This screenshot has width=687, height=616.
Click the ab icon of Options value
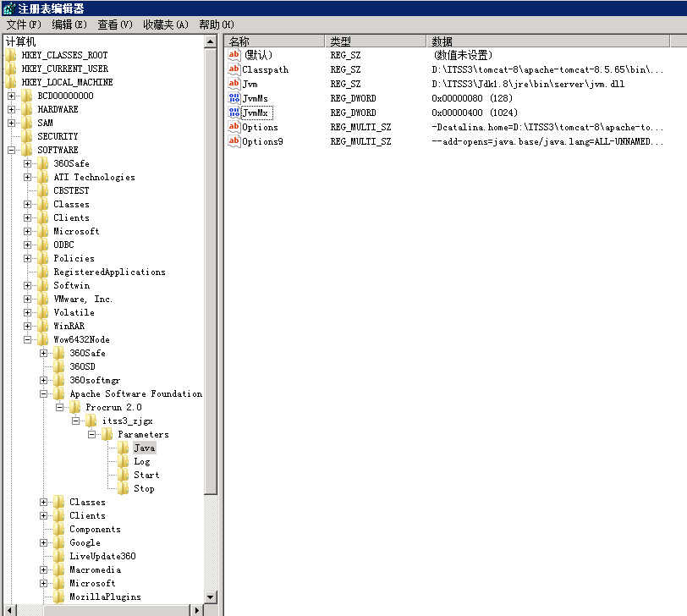pos(234,127)
